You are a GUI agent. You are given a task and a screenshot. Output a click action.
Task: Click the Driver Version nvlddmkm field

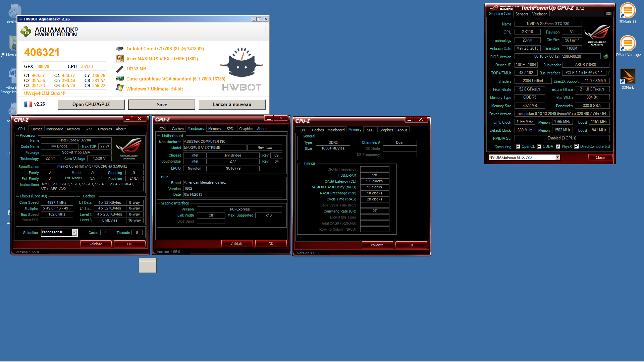[x=562, y=114]
